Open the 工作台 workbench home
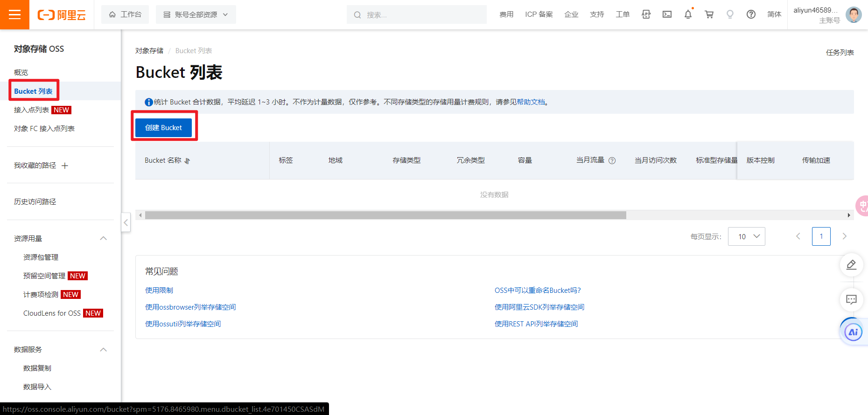868x415 pixels. pyautogui.click(x=125, y=14)
